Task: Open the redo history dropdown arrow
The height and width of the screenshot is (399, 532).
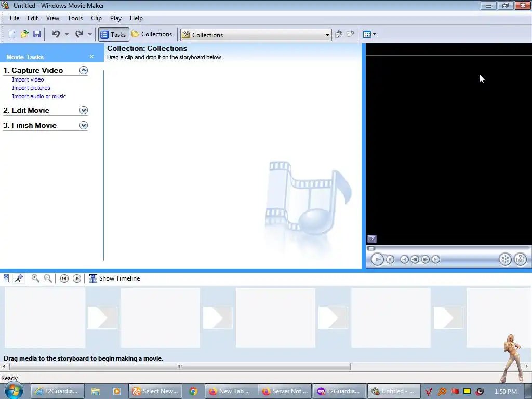Action: click(x=90, y=34)
